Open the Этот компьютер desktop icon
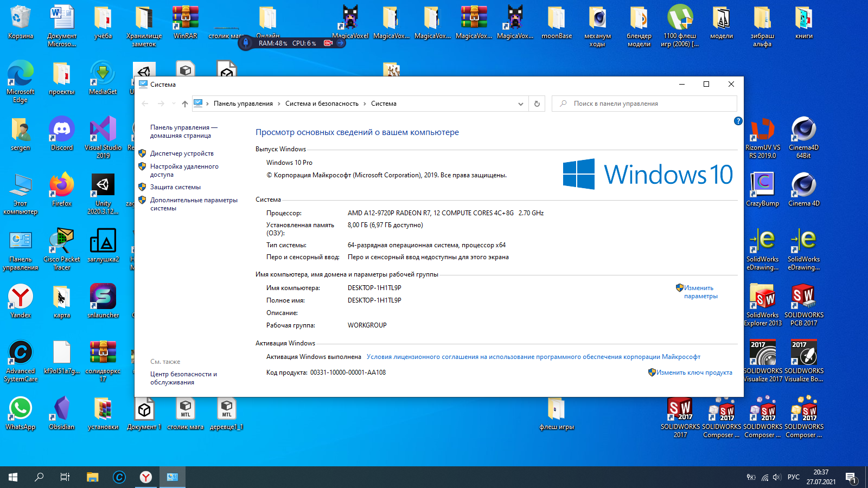 [x=21, y=194]
